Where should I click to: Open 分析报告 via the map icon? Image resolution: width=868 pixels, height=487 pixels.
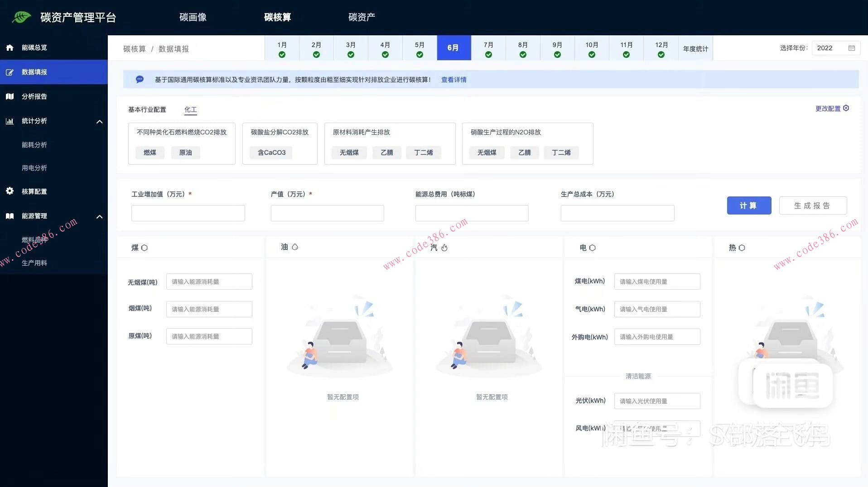tap(10, 96)
